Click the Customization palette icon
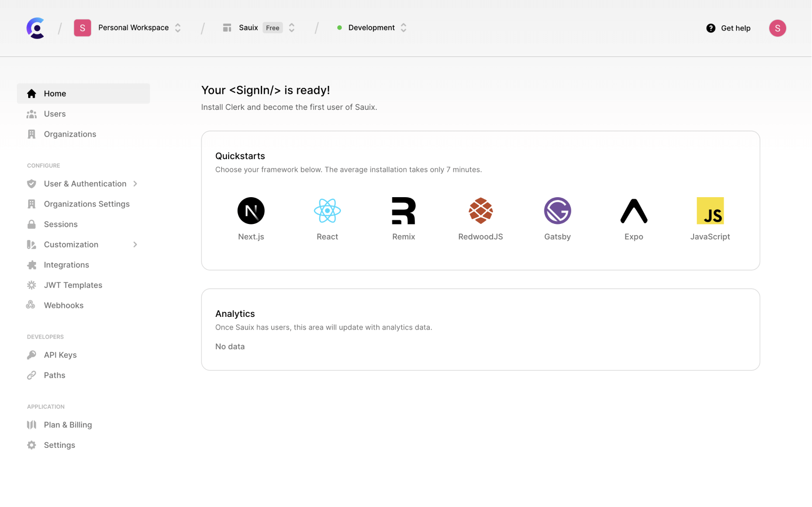This screenshot has height=507, width=812. (x=31, y=245)
